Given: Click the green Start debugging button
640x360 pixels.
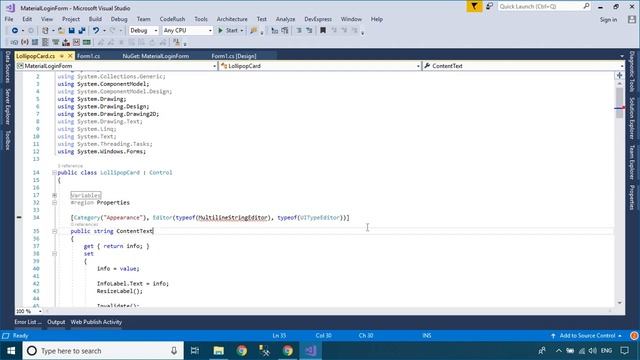Looking at the screenshot, I should click(x=228, y=31).
